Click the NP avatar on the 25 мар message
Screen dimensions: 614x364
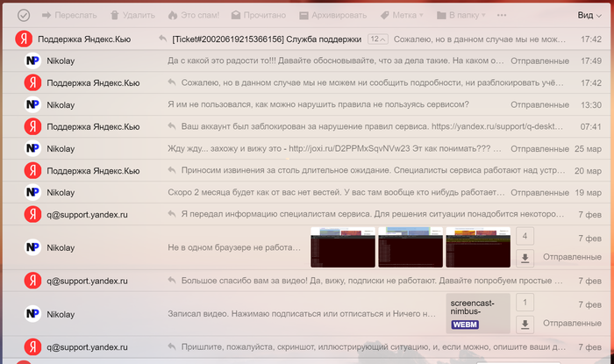32,148
